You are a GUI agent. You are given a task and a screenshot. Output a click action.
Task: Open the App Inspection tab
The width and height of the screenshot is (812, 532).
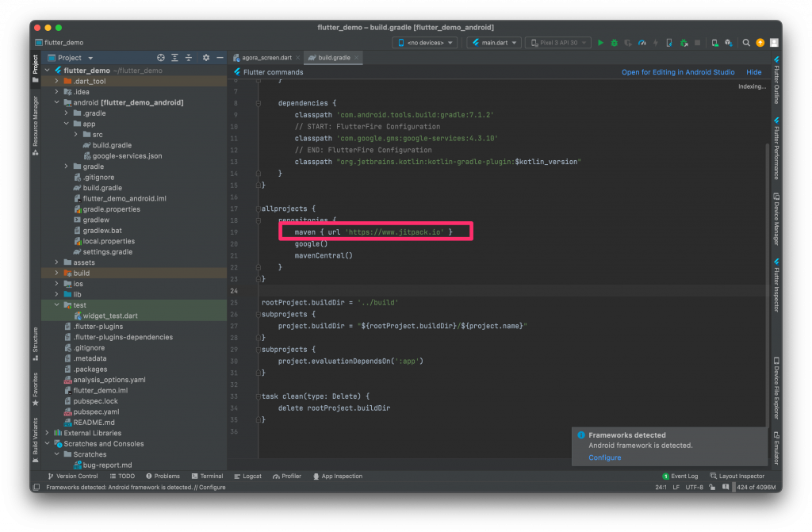click(338, 476)
